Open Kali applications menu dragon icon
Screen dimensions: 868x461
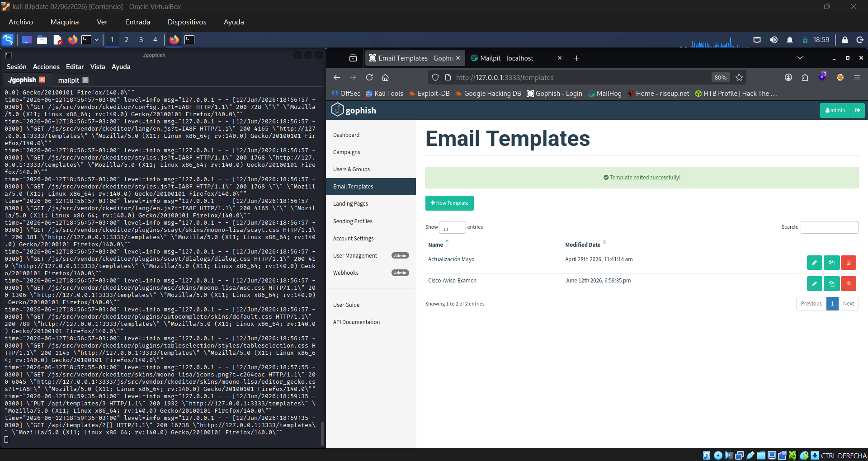(x=8, y=40)
